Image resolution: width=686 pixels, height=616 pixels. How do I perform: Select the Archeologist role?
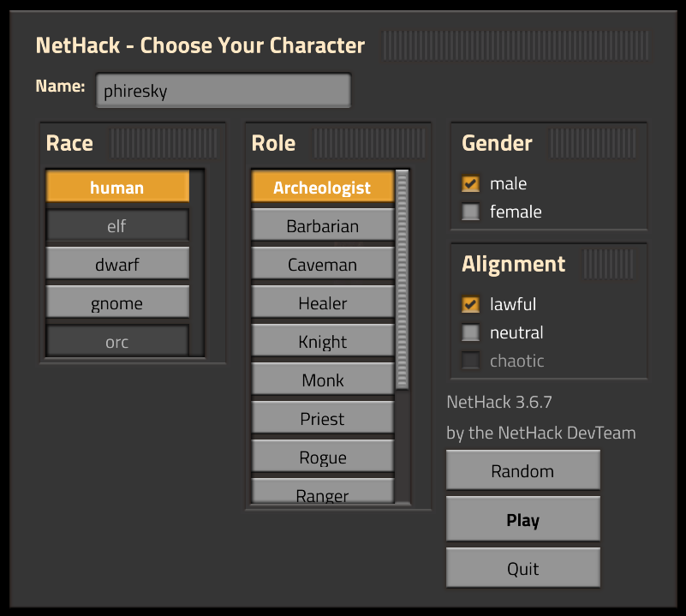(x=323, y=187)
